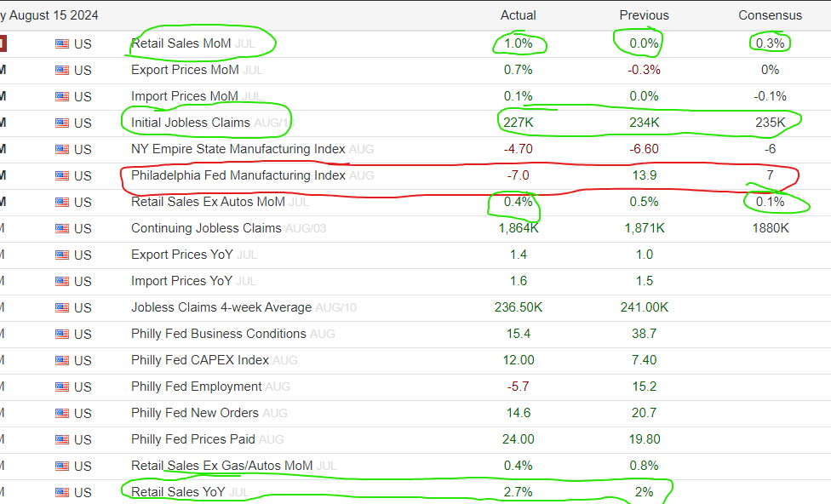The width and height of the screenshot is (831, 504).
Task: Open Jobless Claims 4-week Average
Action: point(221,307)
